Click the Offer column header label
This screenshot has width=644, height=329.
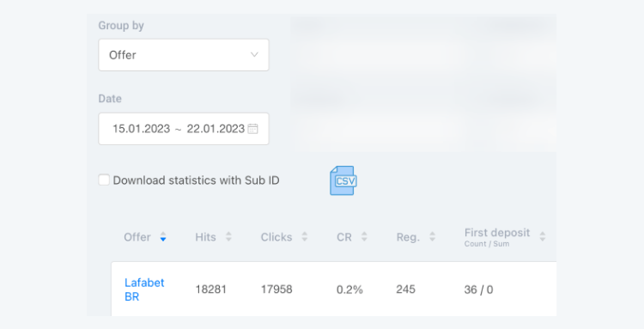click(137, 237)
